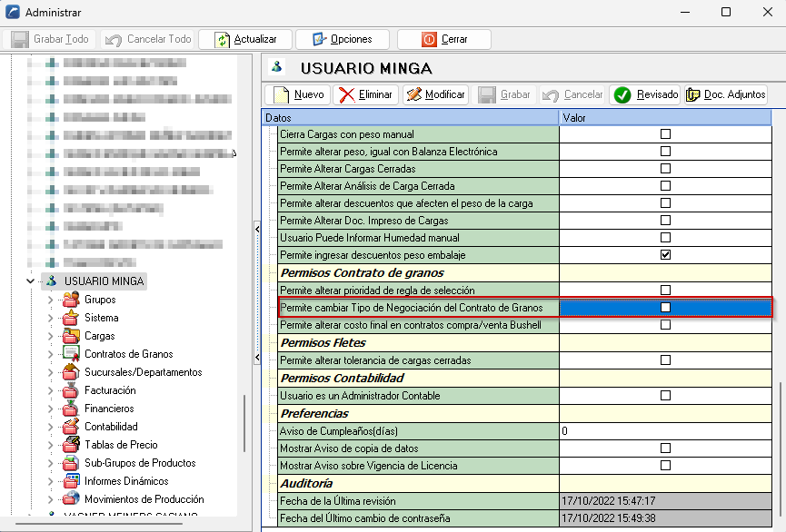Toggle Mostrar Aviso sobre Vigencia de Licencia
The height and width of the screenshot is (532, 786).
[x=665, y=466]
